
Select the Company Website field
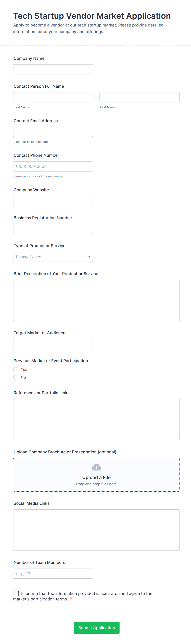point(53,201)
